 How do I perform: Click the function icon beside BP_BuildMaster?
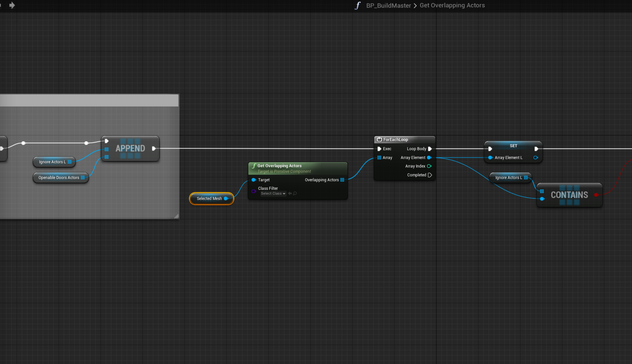(358, 6)
